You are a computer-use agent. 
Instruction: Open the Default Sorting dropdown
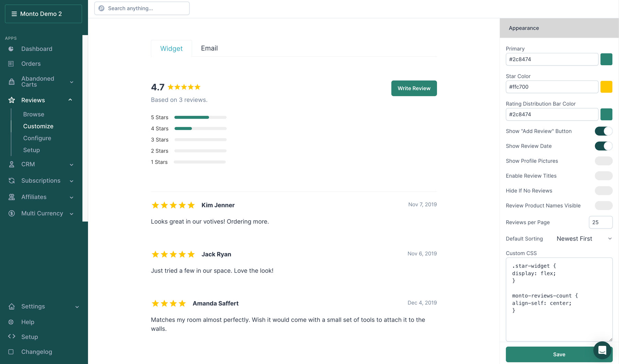point(584,239)
